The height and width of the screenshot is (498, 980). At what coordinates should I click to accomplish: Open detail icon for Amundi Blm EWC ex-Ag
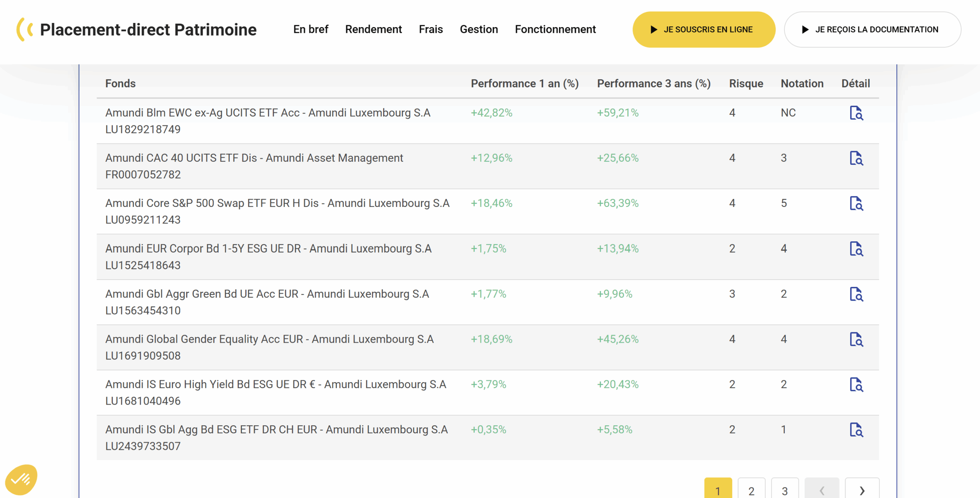(x=856, y=113)
